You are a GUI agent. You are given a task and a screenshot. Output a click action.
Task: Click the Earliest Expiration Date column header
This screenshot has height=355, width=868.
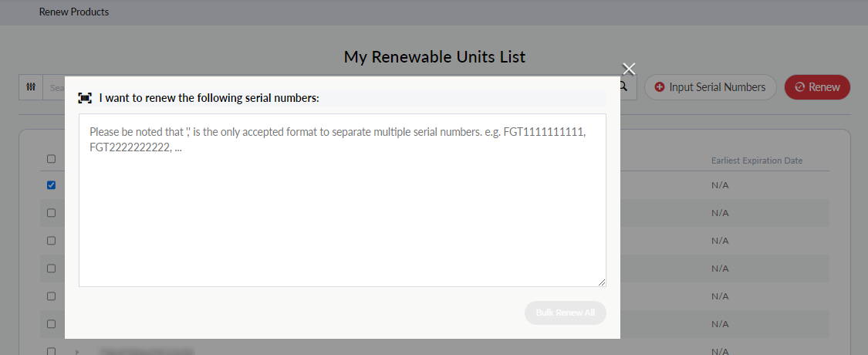pyautogui.click(x=757, y=161)
